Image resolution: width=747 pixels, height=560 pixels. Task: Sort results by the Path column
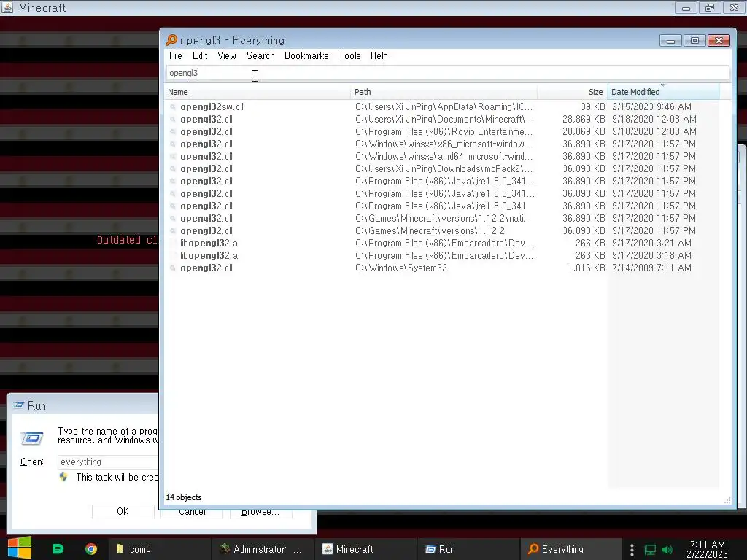(444, 92)
